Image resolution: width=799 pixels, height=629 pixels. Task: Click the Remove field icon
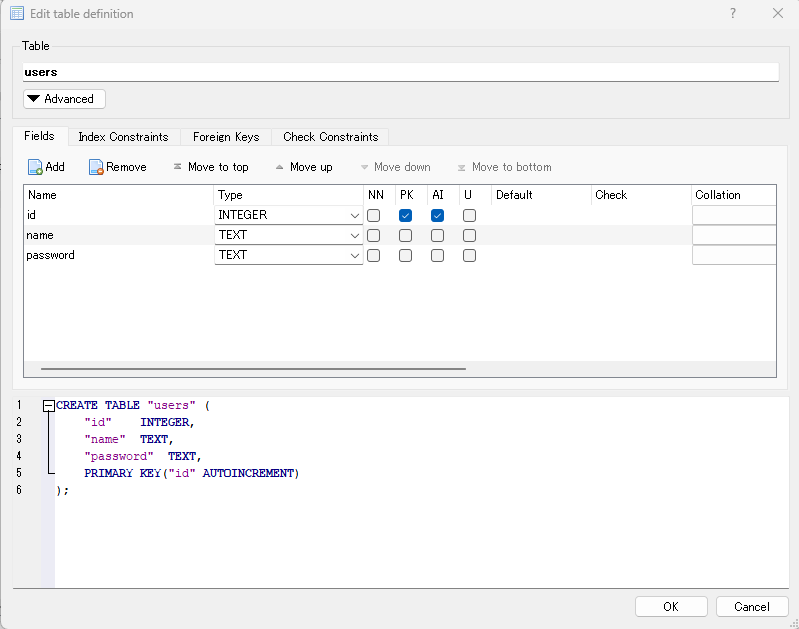[x=96, y=167]
